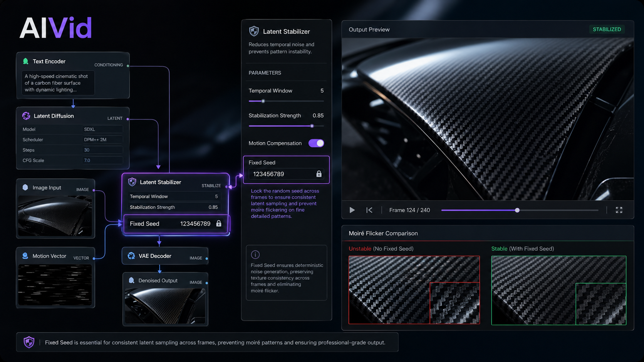This screenshot has width=644, height=362.
Task: Click the Text Encoder node icon
Action: coord(26,61)
